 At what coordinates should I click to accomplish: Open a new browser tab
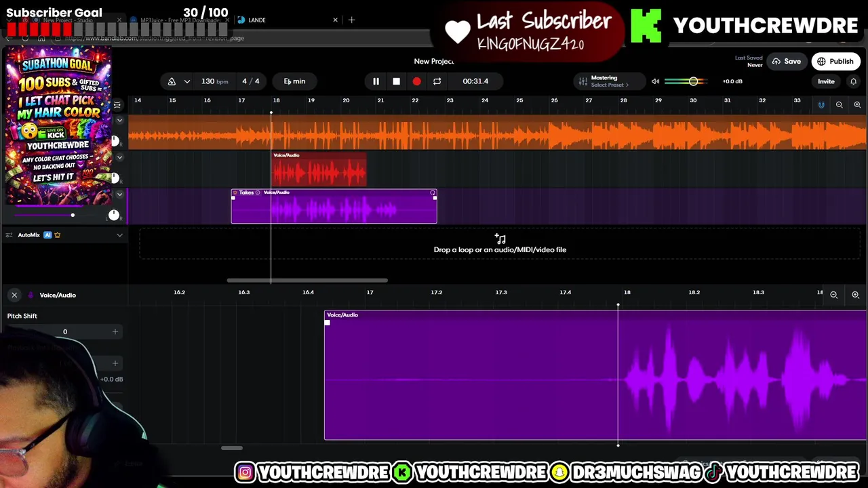point(351,20)
